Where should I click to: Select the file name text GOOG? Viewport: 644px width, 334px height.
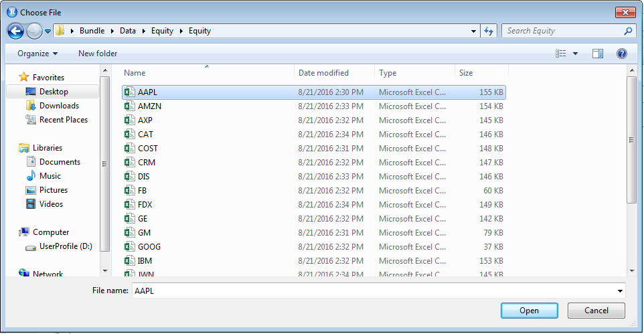point(149,246)
